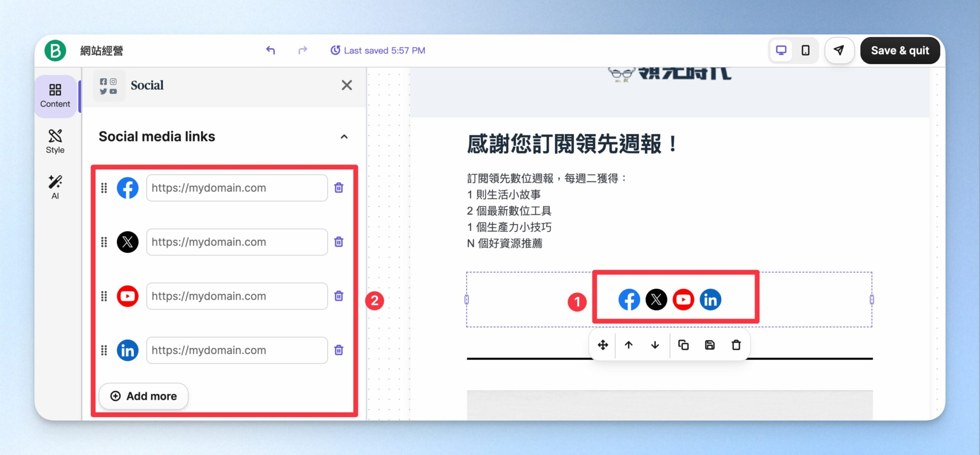Click the line 2 個最新數位工具
Viewport: 980px width, 455px height.
[509, 211]
